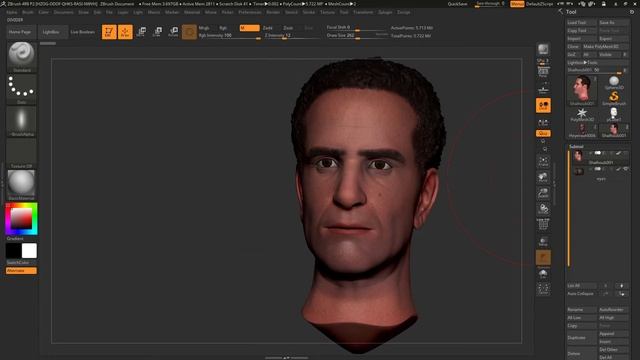The height and width of the screenshot is (360, 640).
Task: Open the Dots stroke type picker
Action: click(x=21, y=89)
